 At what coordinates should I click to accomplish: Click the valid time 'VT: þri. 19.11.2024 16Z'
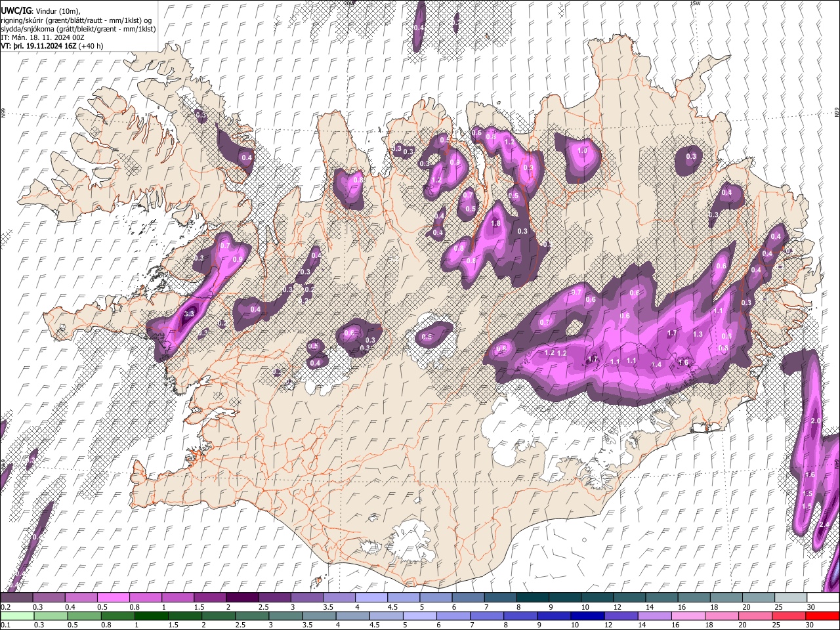[39, 46]
